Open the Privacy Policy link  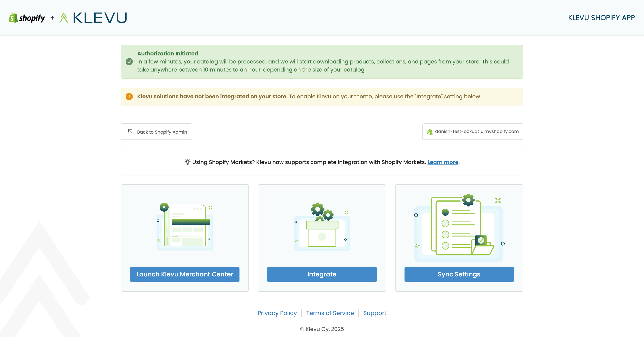pyautogui.click(x=277, y=313)
